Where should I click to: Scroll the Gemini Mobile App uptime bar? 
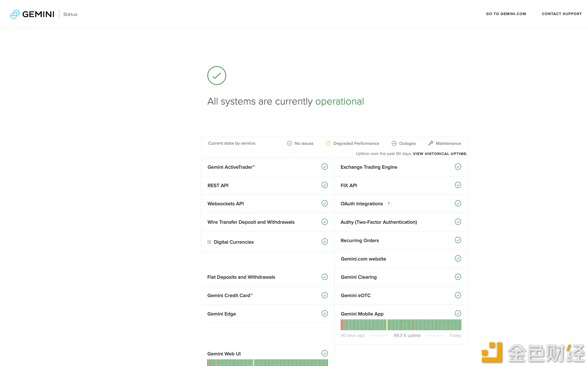point(401,325)
